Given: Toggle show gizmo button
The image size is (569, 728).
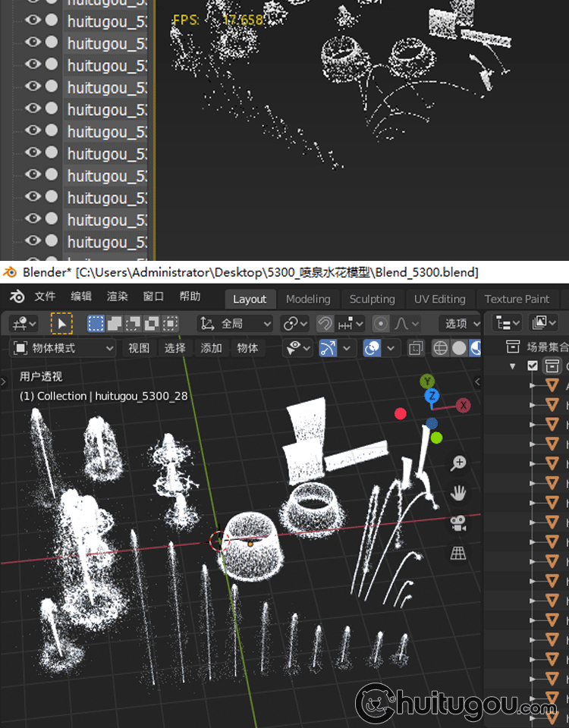Looking at the screenshot, I should [328, 348].
